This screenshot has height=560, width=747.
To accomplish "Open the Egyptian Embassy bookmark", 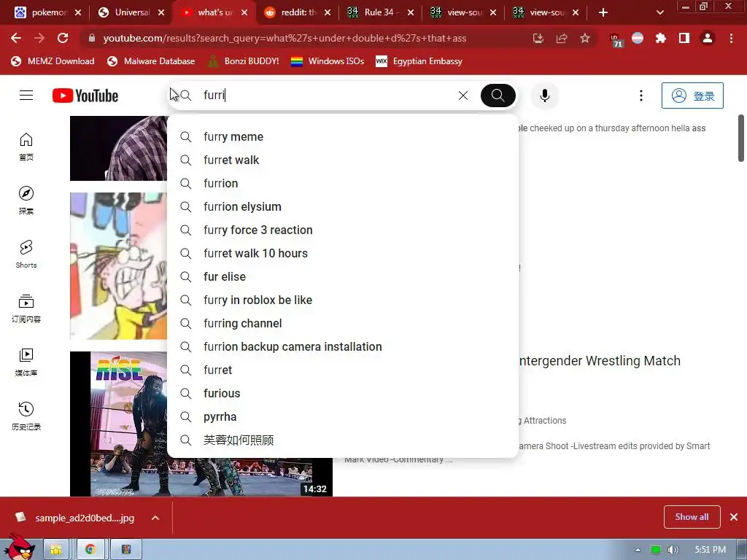I will pyautogui.click(x=419, y=61).
